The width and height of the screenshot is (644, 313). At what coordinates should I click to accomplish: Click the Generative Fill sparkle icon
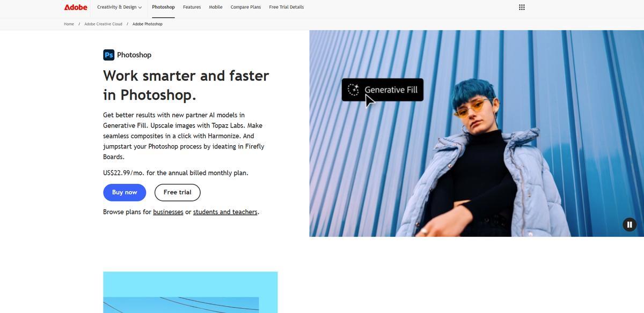click(x=353, y=90)
